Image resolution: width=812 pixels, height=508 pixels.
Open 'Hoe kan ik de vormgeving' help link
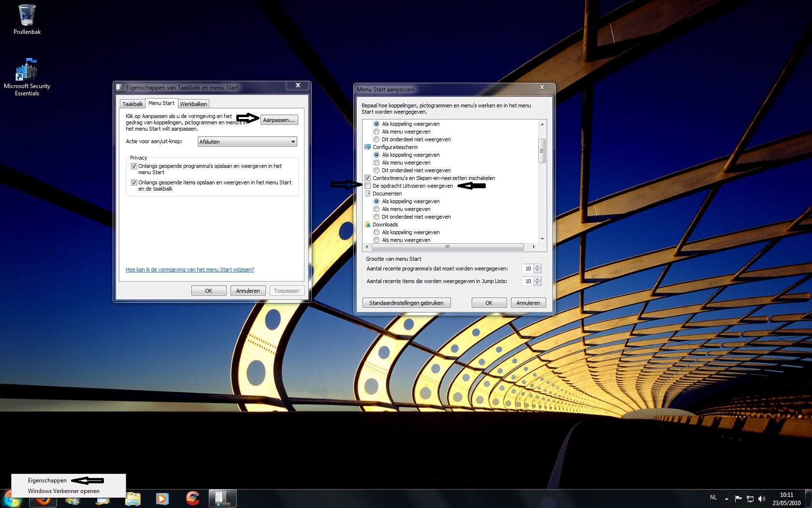pos(190,270)
